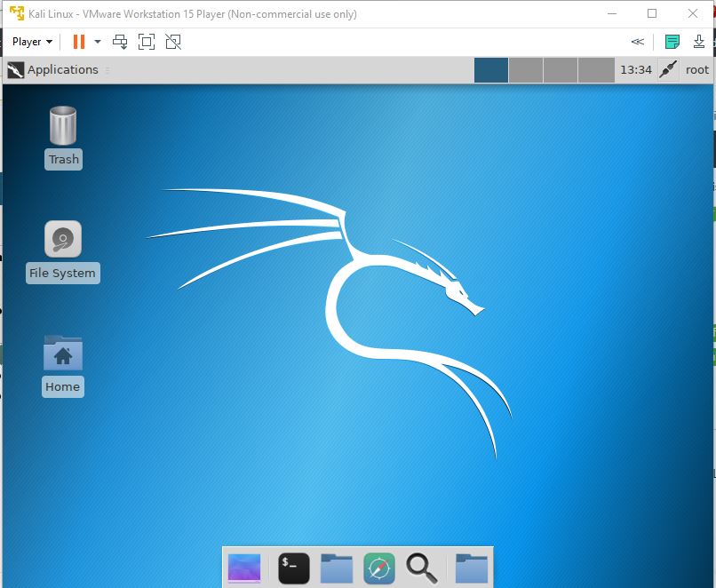Open the Applications menu

[53, 69]
